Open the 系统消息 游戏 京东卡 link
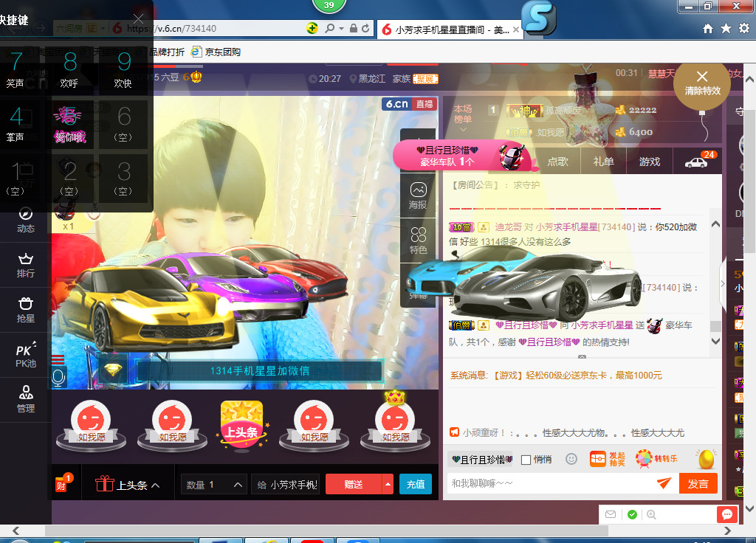 click(556, 376)
